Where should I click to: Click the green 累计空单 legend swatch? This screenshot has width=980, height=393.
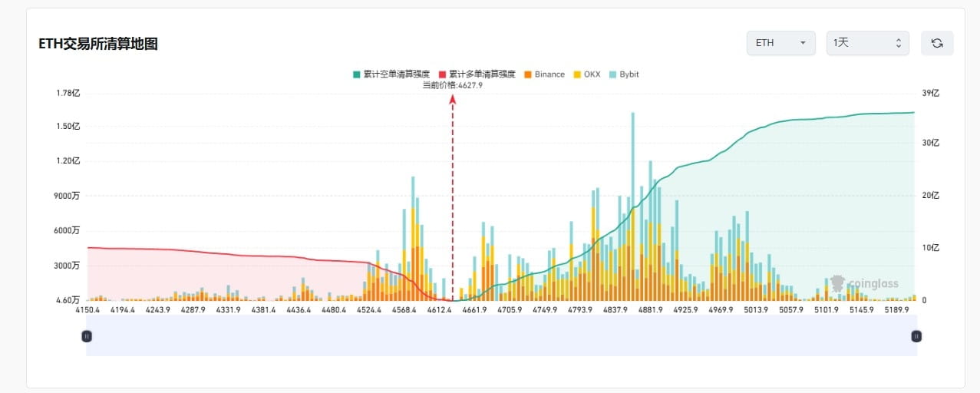356,74
